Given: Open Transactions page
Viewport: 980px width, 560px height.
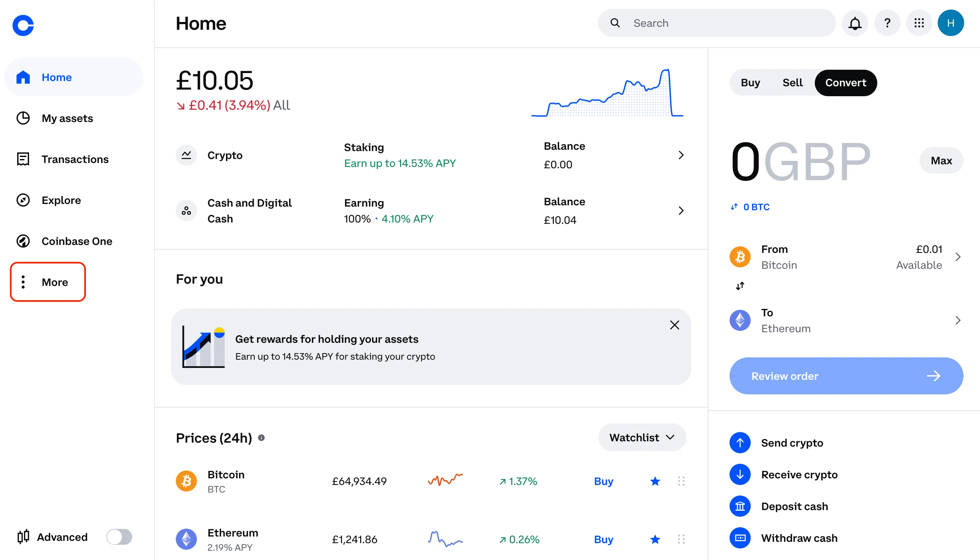Looking at the screenshot, I should 62,159.
